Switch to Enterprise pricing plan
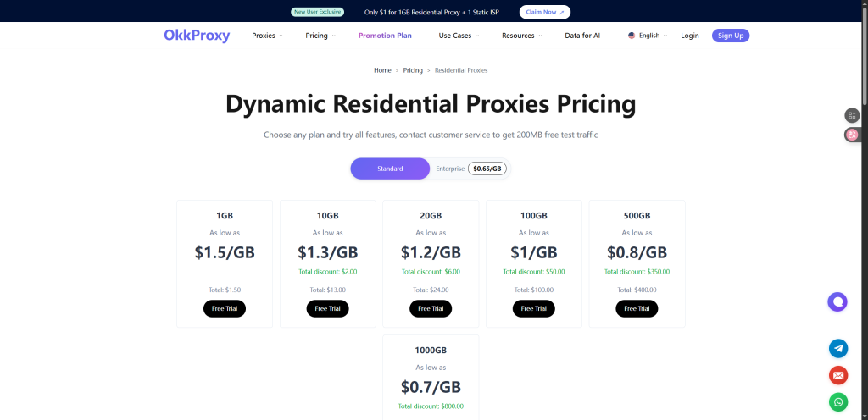868x420 pixels. (x=450, y=169)
